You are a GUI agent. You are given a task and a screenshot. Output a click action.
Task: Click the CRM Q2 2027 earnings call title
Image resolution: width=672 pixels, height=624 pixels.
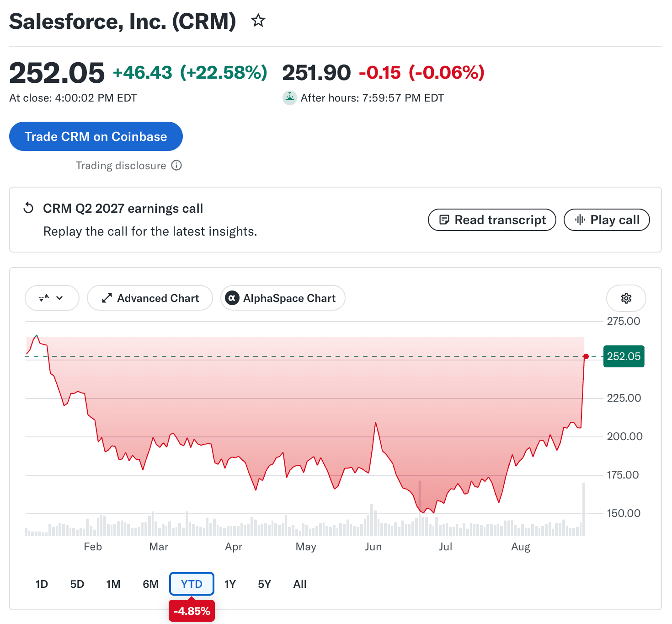pos(123,209)
